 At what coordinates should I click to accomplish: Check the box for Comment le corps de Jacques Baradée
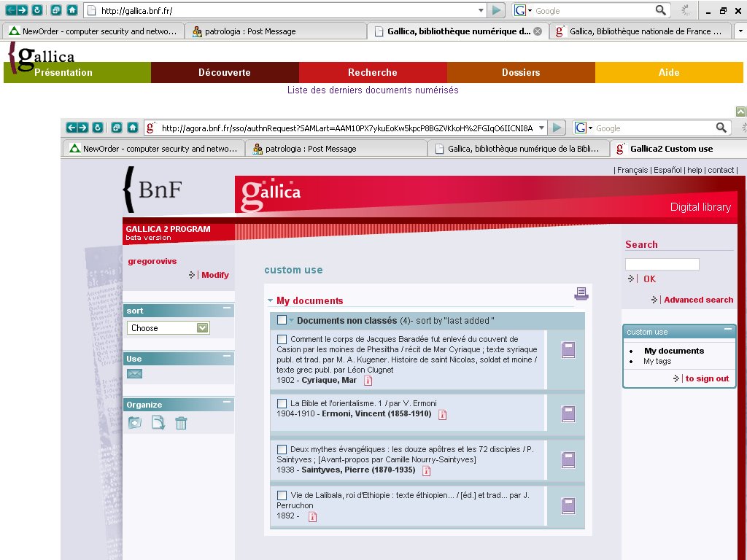pyautogui.click(x=282, y=340)
